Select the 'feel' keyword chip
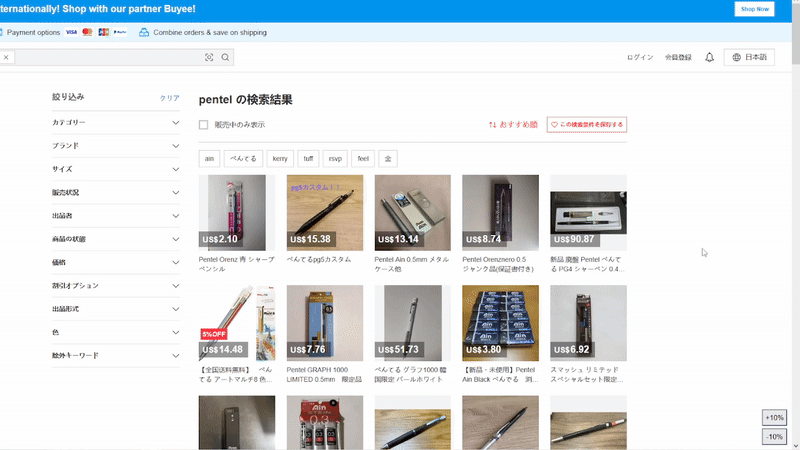 (x=363, y=159)
